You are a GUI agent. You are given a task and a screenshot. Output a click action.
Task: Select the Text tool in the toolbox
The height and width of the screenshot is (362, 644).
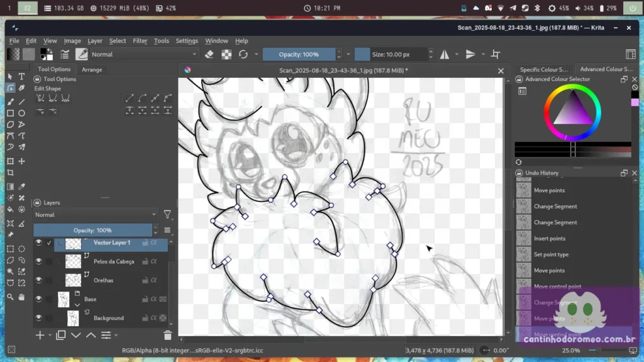[22, 77]
